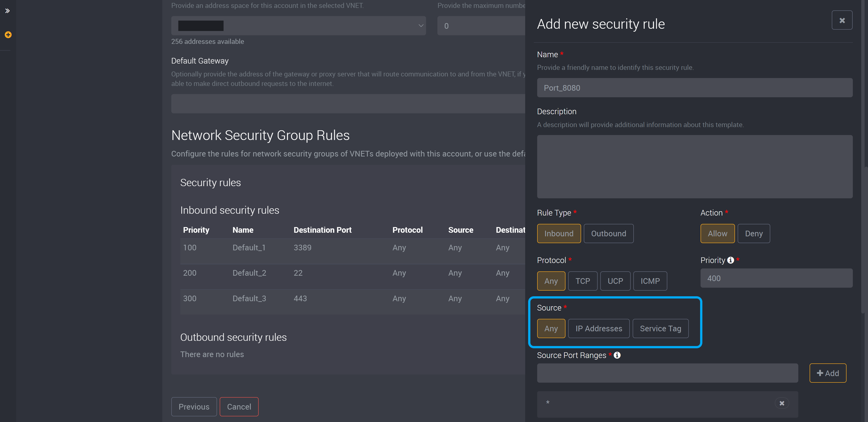Click the Cancel button
The image size is (868, 422).
point(239,406)
